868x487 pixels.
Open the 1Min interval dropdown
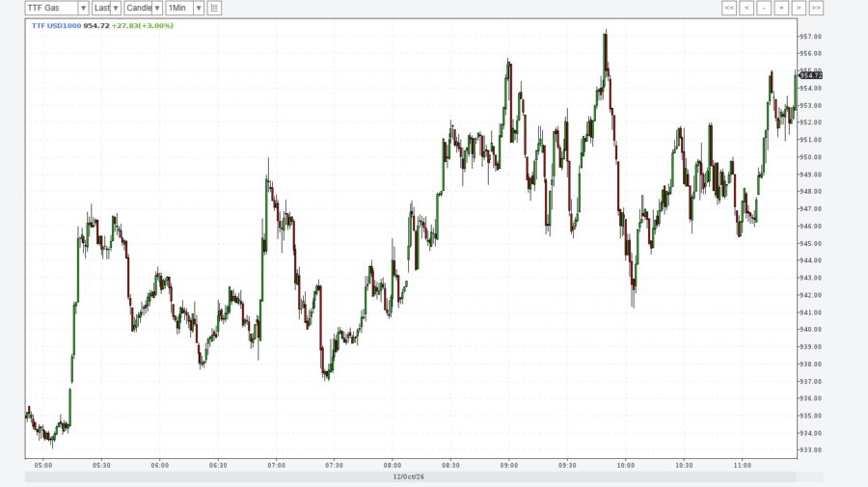point(185,8)
